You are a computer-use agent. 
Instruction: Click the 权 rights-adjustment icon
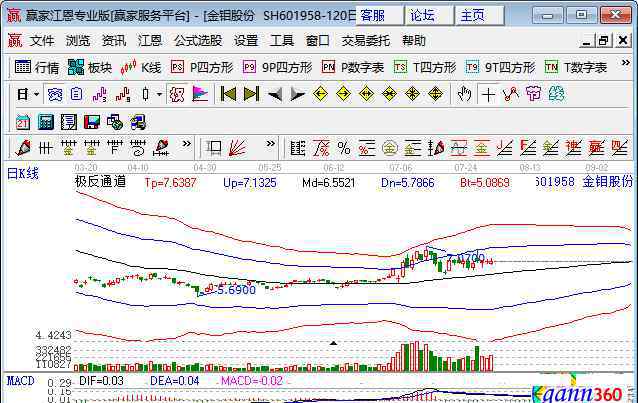[177, 94]
